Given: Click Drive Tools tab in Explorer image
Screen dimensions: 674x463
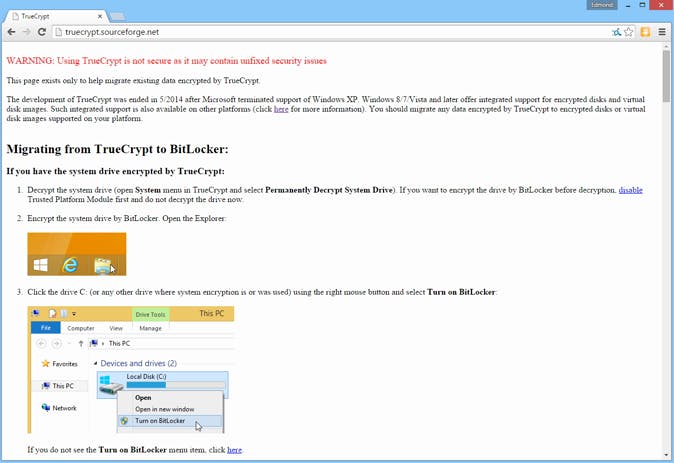Looking at the screenshot, I should (x=150, y=315).
